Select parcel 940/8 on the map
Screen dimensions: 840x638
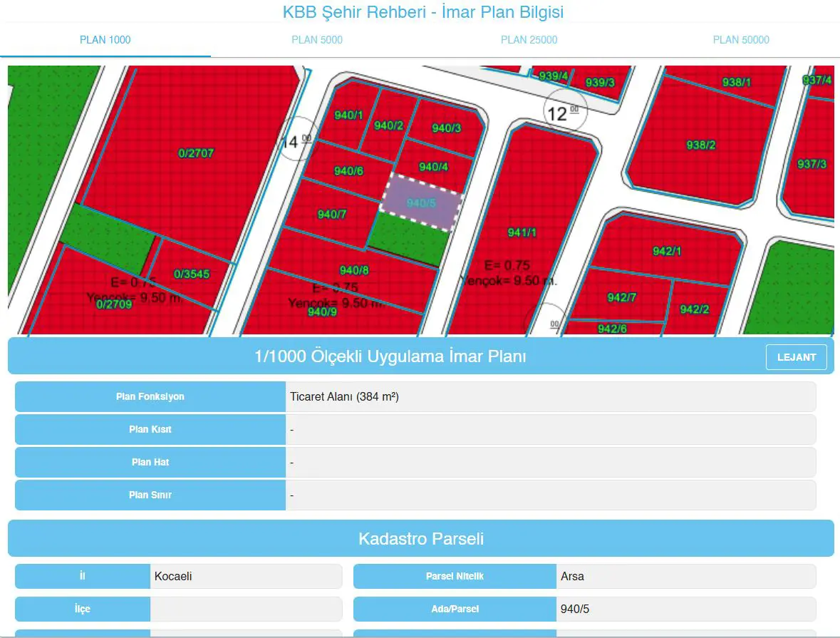(354, 270)
